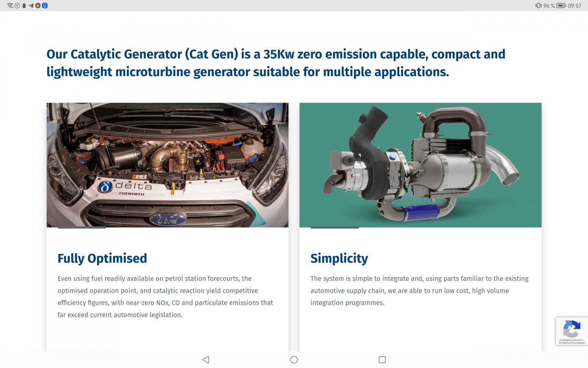The width and height of the screenshot is (588, 368).
Task: Click the Fully Optimised card heading
Action: tap(102, 258)
